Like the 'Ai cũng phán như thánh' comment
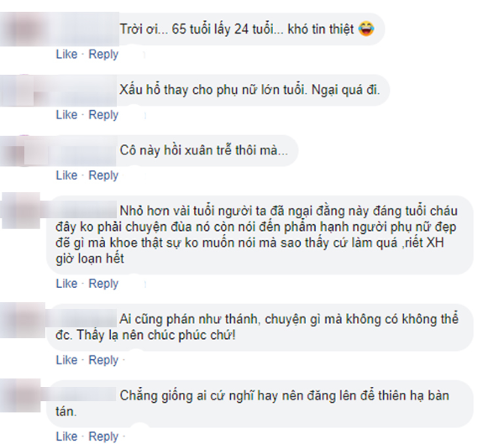 [66, 360]
